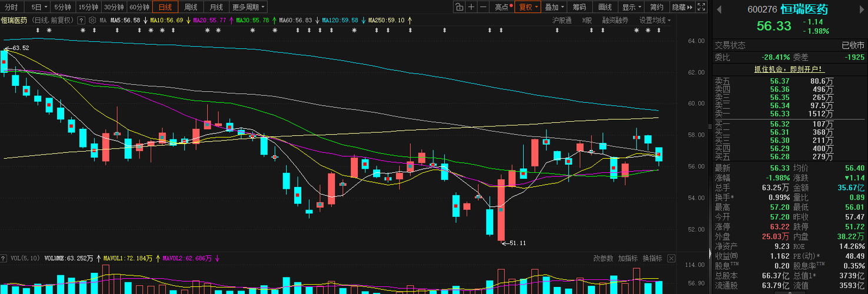Image resolution: width=868 pixels, height=294 pixels.
Task: Switch to 30分钟 tab
Action: pyautogui.click(x=114, y=7)
